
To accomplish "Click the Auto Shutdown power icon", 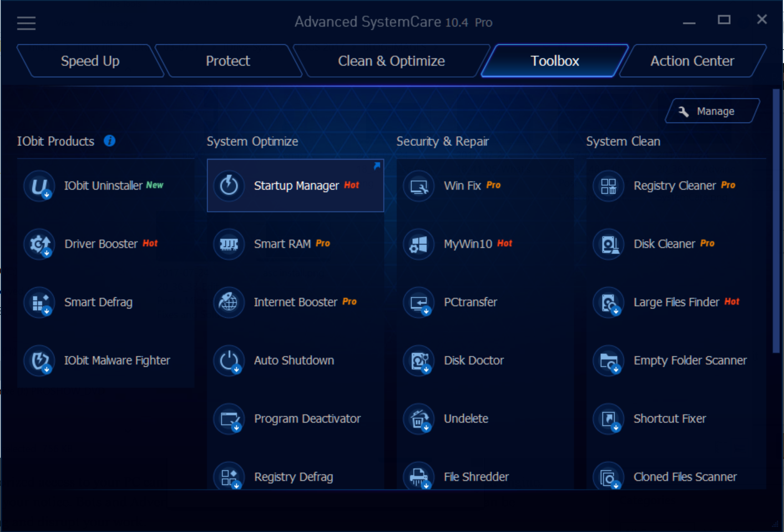I will [229, 361].
